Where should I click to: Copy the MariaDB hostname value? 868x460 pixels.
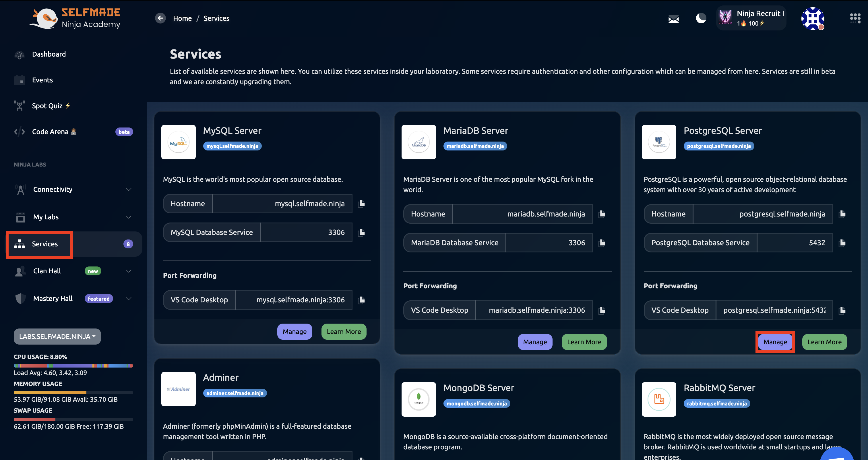tap(602, 214)
